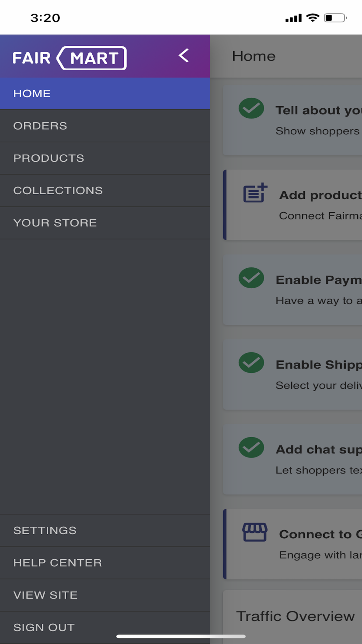Click the green check beside Enable Shipping
Screen dimensions: 362x644
tap(251, 363)
